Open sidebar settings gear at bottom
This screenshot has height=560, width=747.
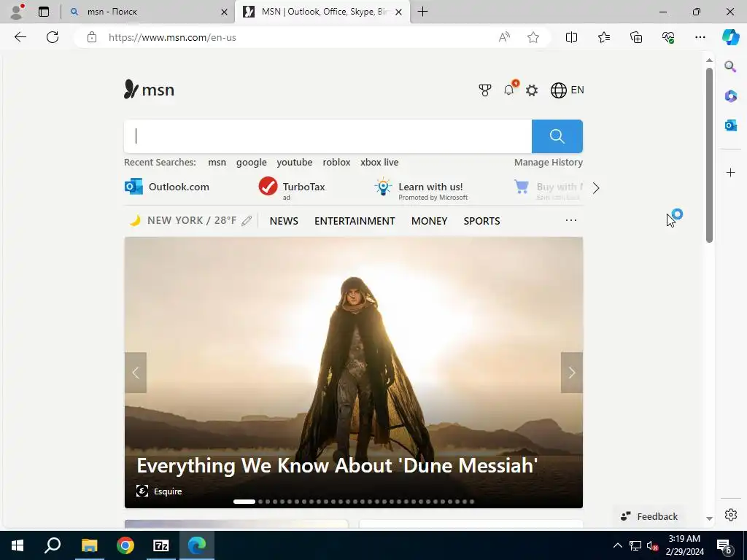pos(730,515)
